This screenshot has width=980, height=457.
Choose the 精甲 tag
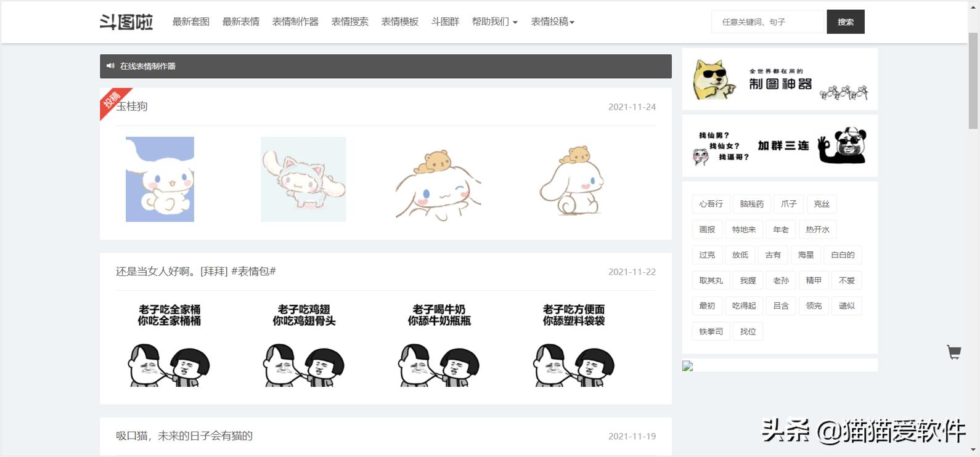(x=814, y=280)
